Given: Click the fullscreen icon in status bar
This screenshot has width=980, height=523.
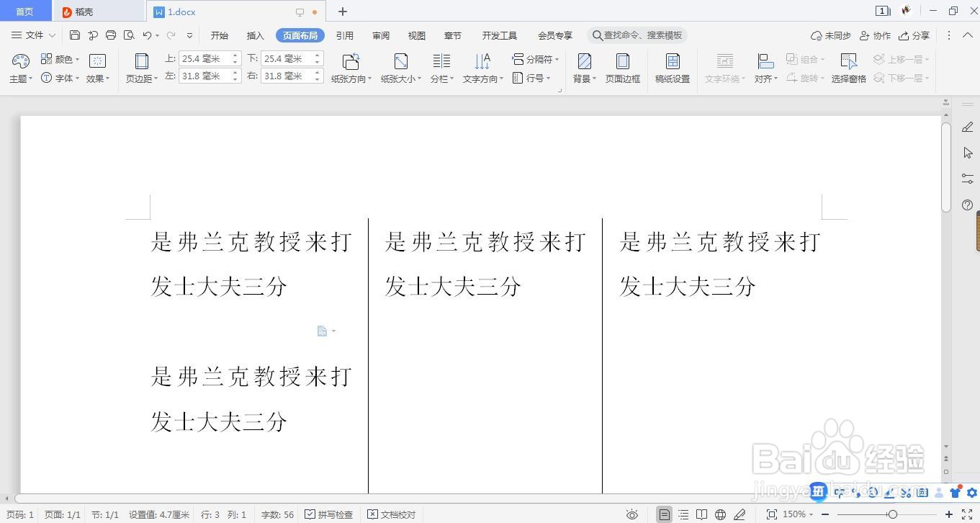Looking at the screenshot, I should (x=967, y=514).
